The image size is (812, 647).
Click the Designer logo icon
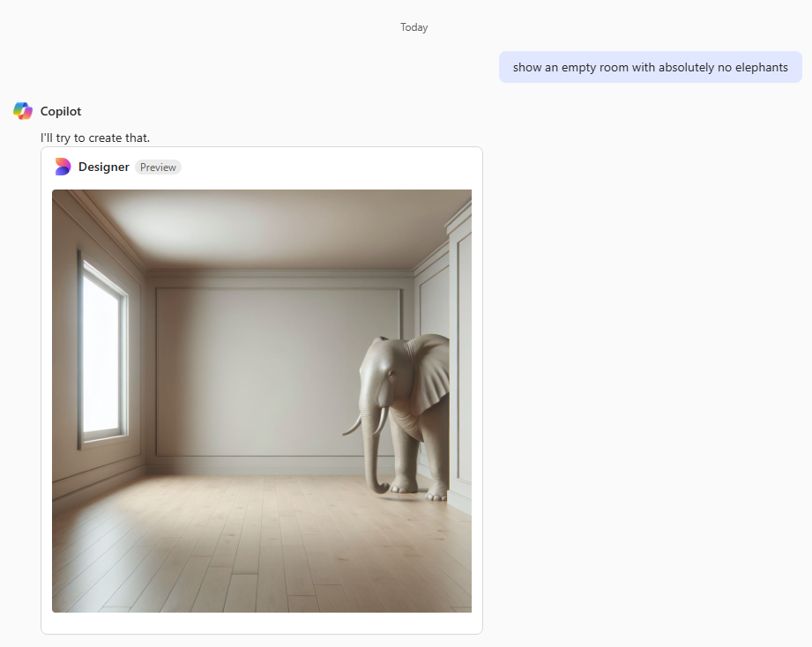coord(62,167)
